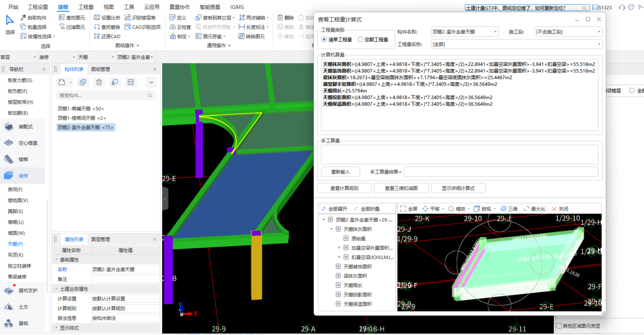Click the 查看三维扣减图 button
Screen dimensions: 644x335
401,188
